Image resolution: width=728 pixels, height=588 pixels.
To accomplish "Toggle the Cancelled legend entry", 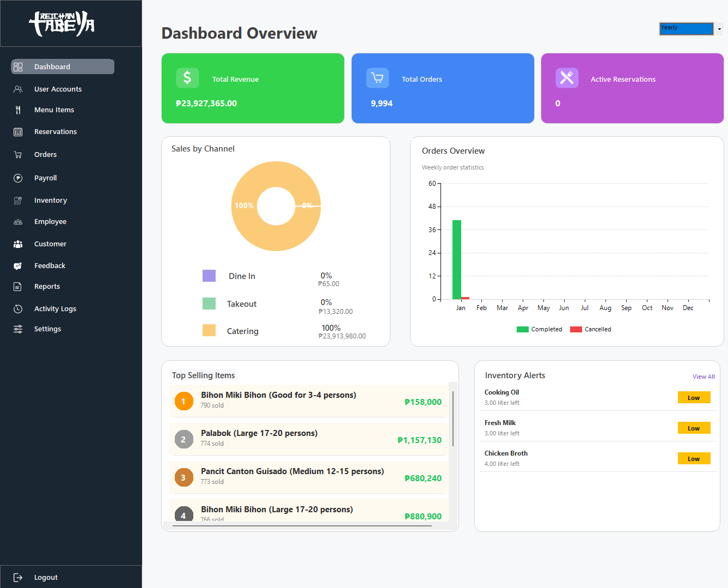I will point(591,329).
